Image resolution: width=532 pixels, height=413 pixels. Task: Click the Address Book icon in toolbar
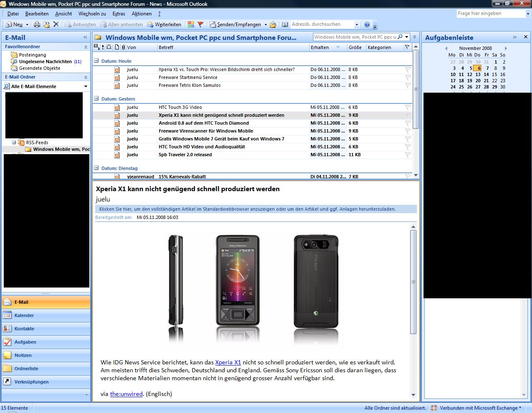[x=285, y=25]
